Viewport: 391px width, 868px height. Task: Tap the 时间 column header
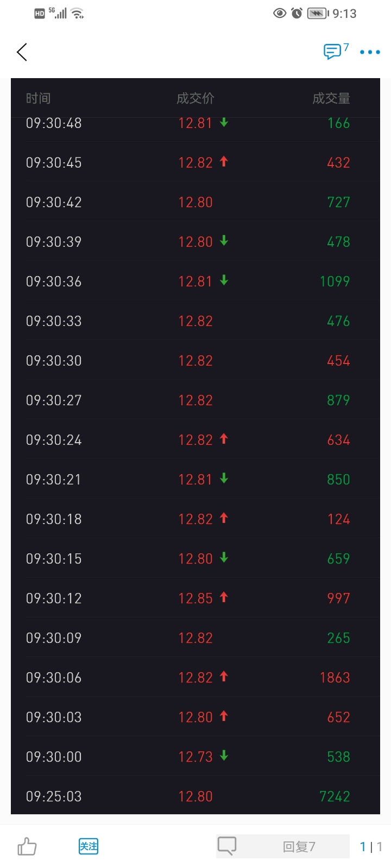38,98
